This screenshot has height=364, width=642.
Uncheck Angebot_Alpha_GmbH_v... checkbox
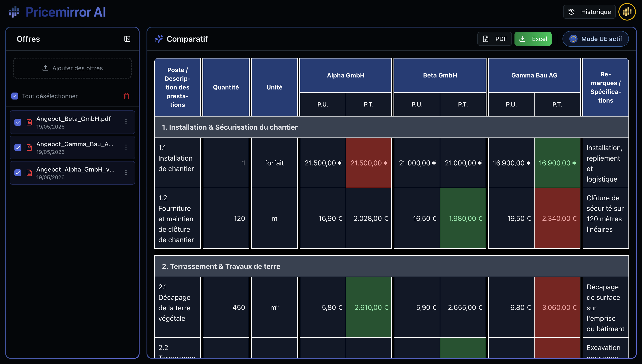point(18,173)
